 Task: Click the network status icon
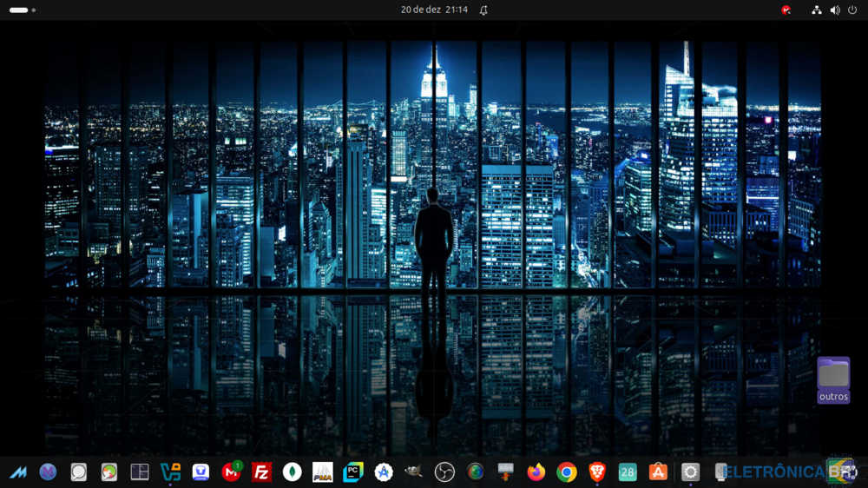(817, 10)
